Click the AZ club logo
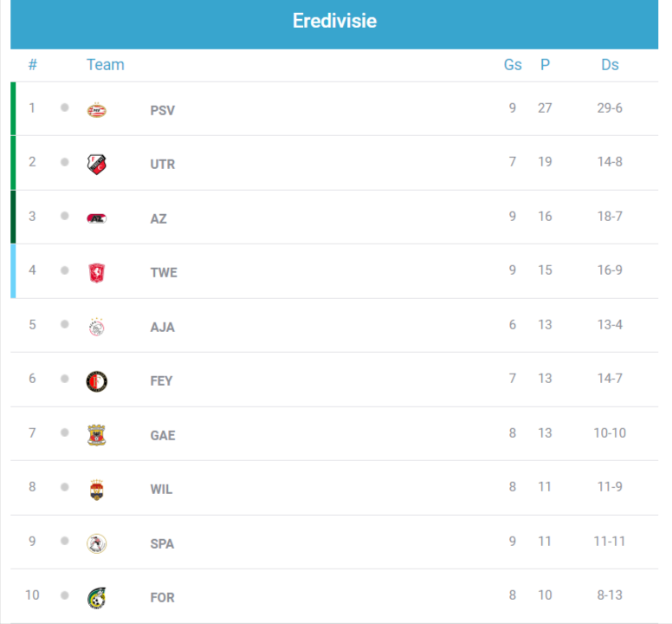 pos(97,218)
